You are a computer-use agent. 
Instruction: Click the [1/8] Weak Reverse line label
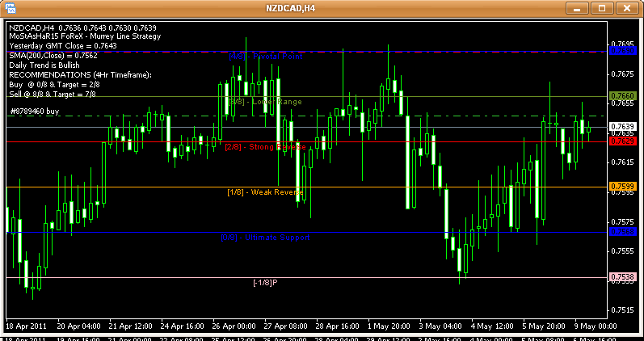click(264, 192)
